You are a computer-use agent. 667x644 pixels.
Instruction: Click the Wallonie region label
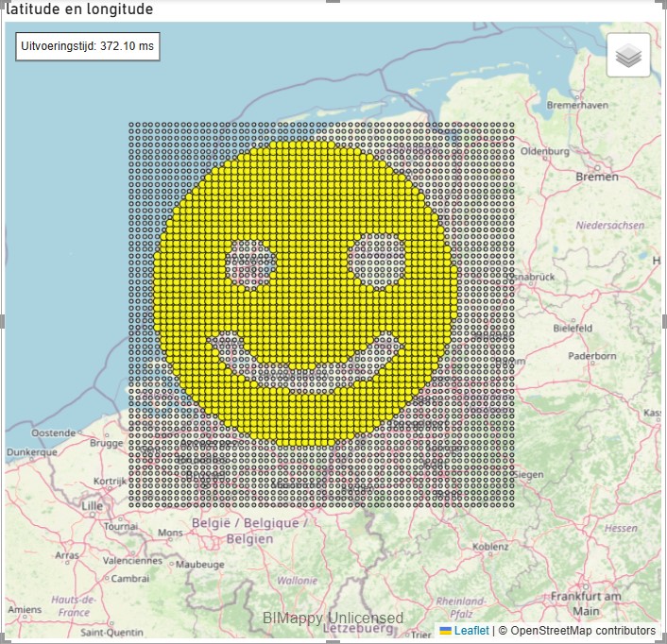298,581
